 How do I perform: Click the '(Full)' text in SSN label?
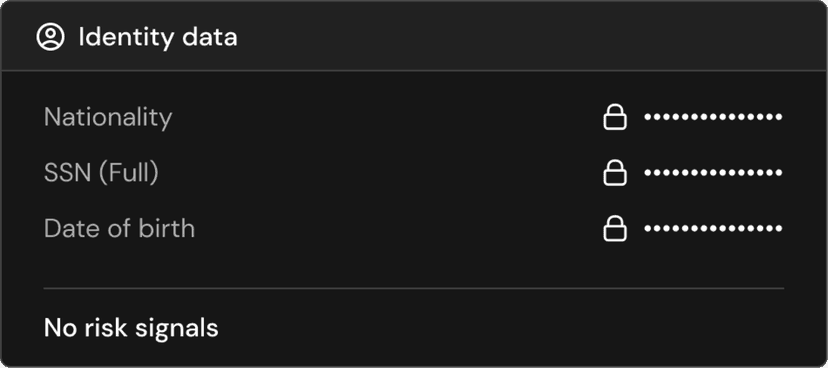pos(128,173)
